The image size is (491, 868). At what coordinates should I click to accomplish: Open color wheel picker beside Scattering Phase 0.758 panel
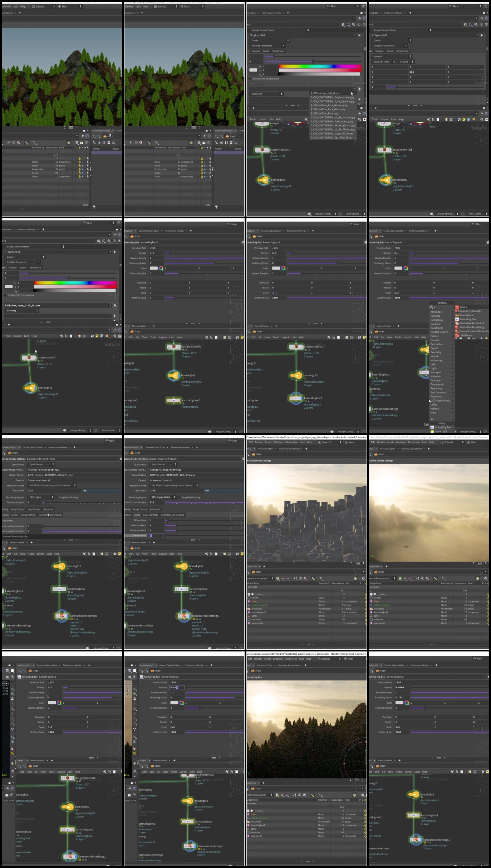(406, 703)
